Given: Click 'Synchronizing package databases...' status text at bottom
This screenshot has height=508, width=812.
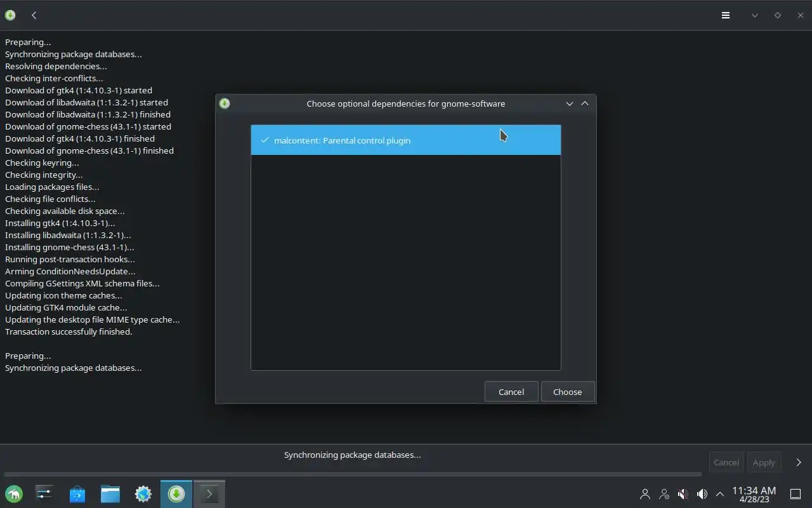Looking at the screenshot, I should pos(353,455).
